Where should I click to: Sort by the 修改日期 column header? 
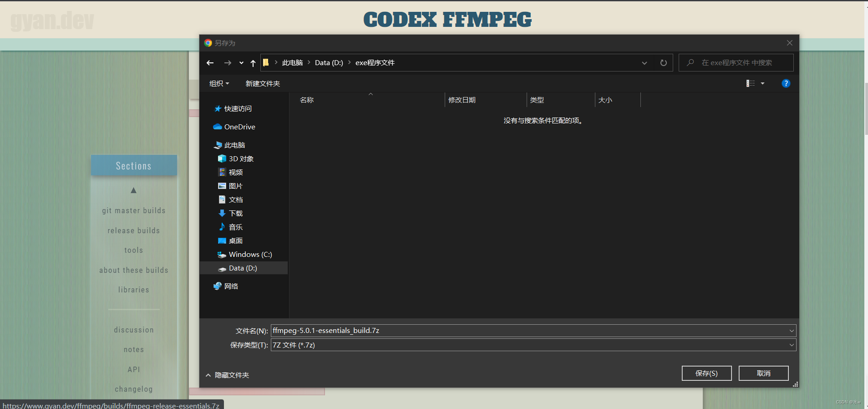pos(486,100)
